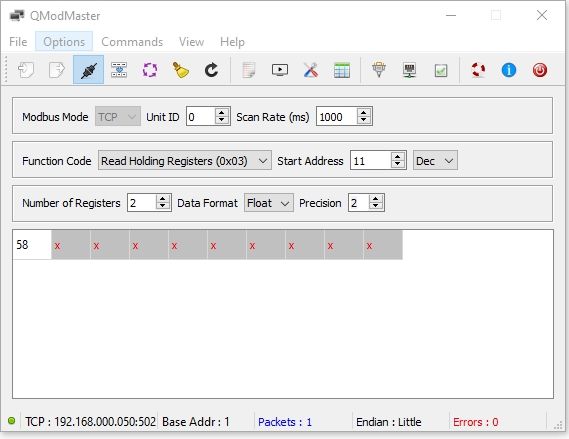569x439 pixels.
Task: Open the View menu
Action: (191, 42)
